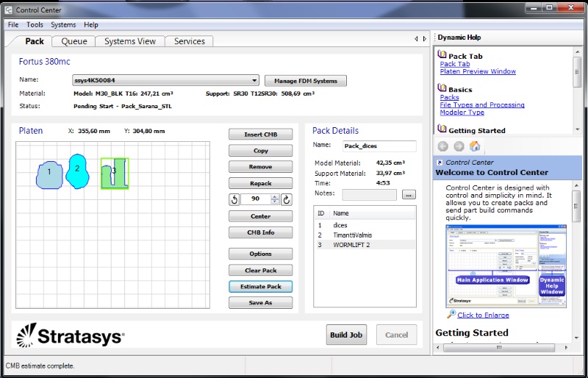Open notes editor with ellipsis button

[x=409, y=194]
